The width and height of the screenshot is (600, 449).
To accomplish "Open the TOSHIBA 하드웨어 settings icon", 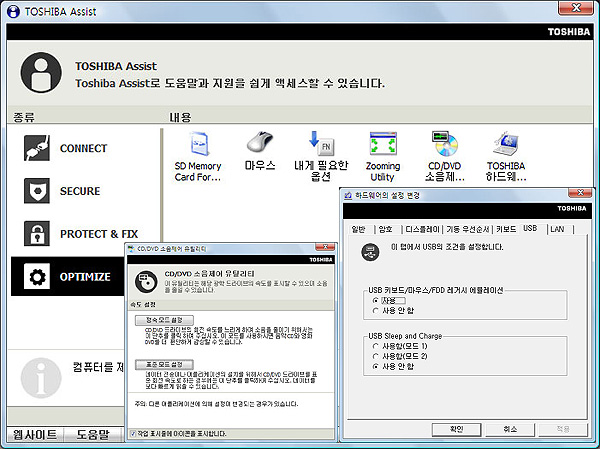I will (x=506, y=144).
